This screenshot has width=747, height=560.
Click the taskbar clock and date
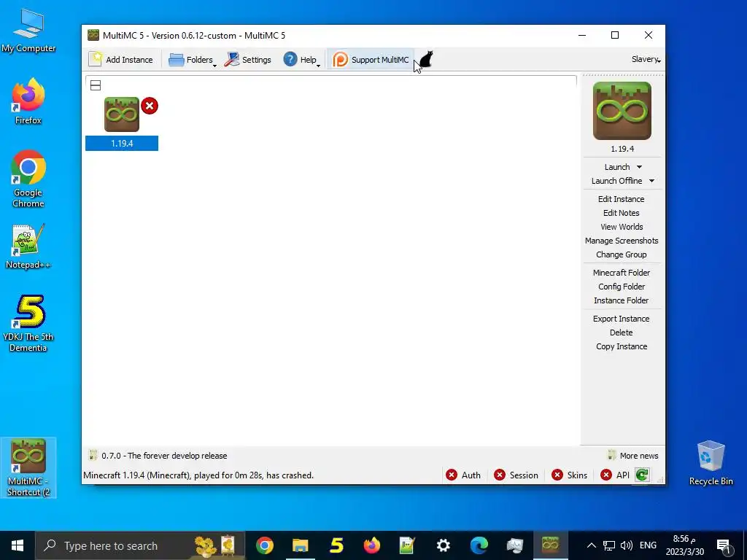tap(684, 545)
